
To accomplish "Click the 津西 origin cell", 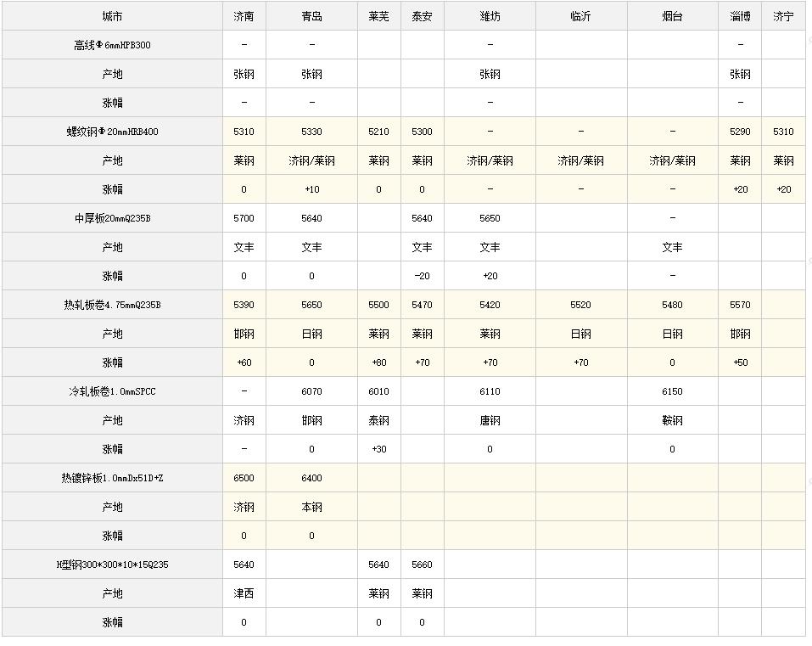I will (244, 593).
